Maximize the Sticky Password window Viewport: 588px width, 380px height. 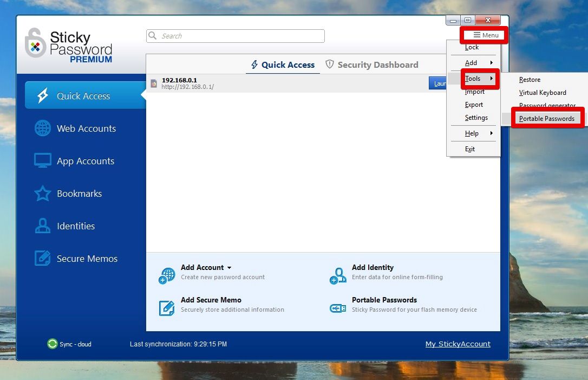(x=468, y=20)
